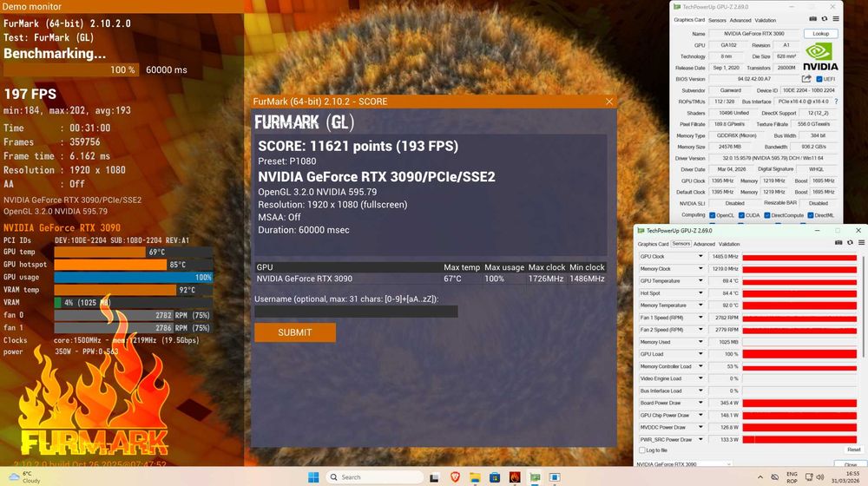The width and height of the screenshot is (868, 486).
Task: Click the Bus Interface question mark icon
Action: click(x=836, y=102)
